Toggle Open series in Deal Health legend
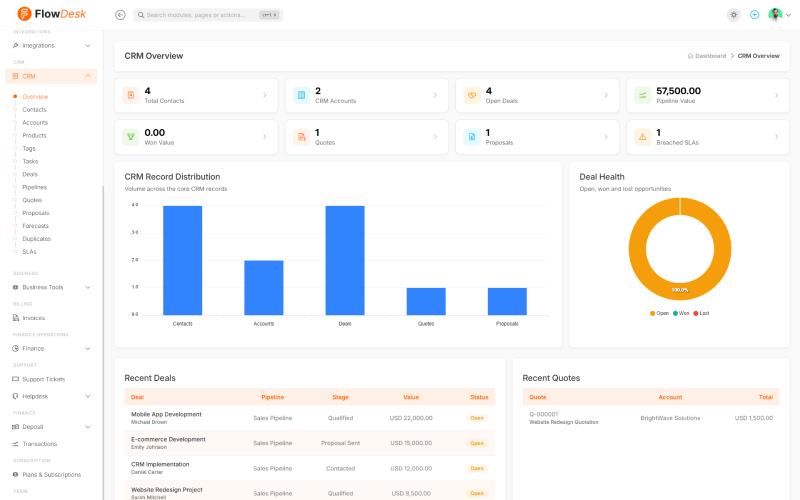800x500 pixels. 659,313
